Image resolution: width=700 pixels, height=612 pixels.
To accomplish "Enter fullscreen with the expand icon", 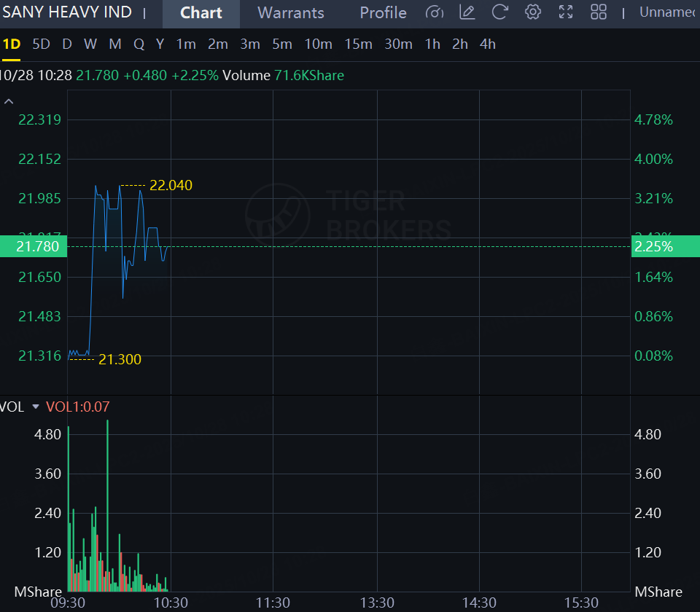I will pyautogui.click(x=566, y=12).
